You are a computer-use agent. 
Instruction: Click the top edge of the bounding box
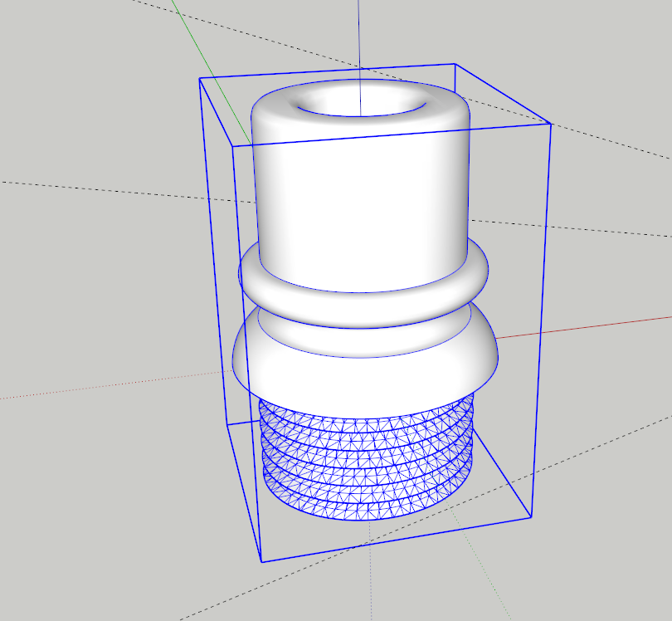(332, 71)
